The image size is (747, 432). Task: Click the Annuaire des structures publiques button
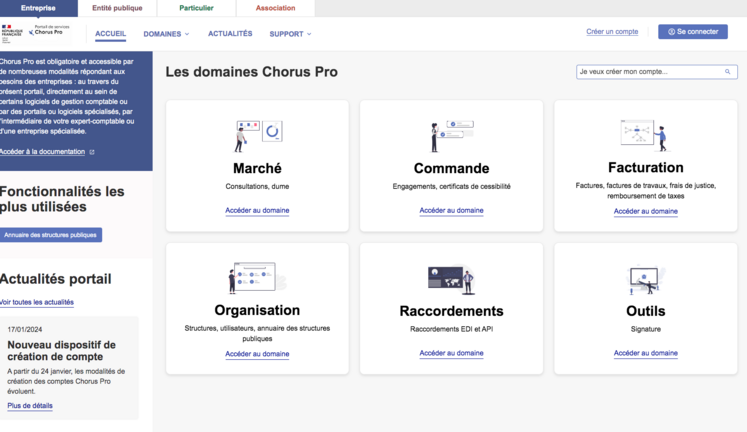coord(51,235)
